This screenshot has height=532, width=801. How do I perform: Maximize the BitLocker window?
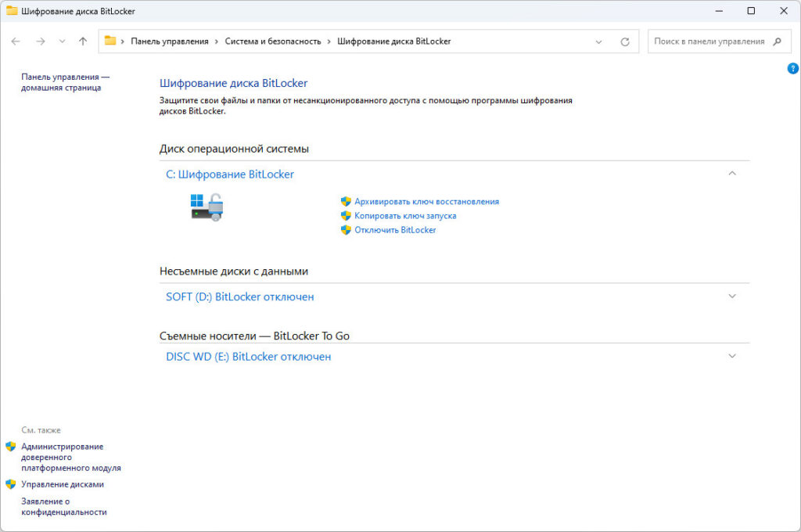point(751,11)
